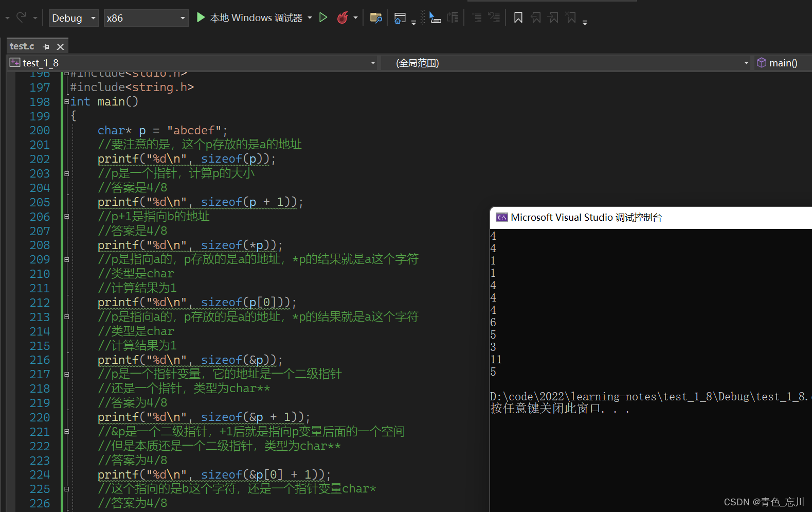Click the Hot Reload flame icon
Image resolution: width=812 pixels, height=512 pixels.
pyautogui.click(x=342, y=18)
